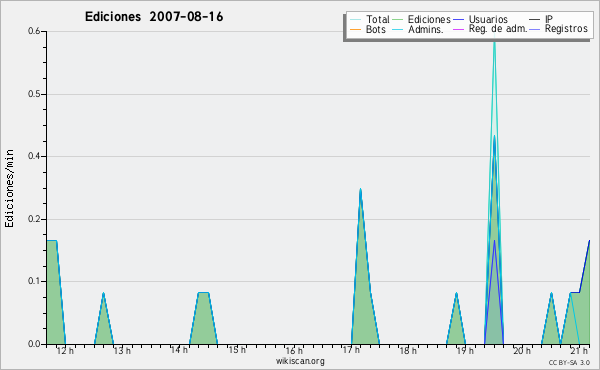Select the Admins. legend label

click(426, 29)
